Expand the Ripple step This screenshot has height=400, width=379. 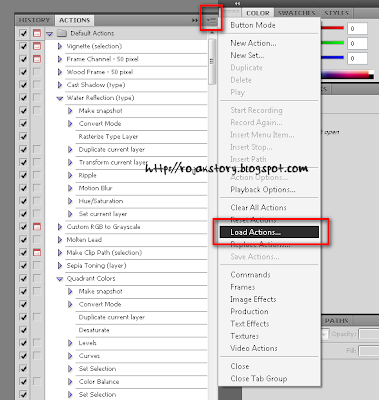click(x=70, y=175)
